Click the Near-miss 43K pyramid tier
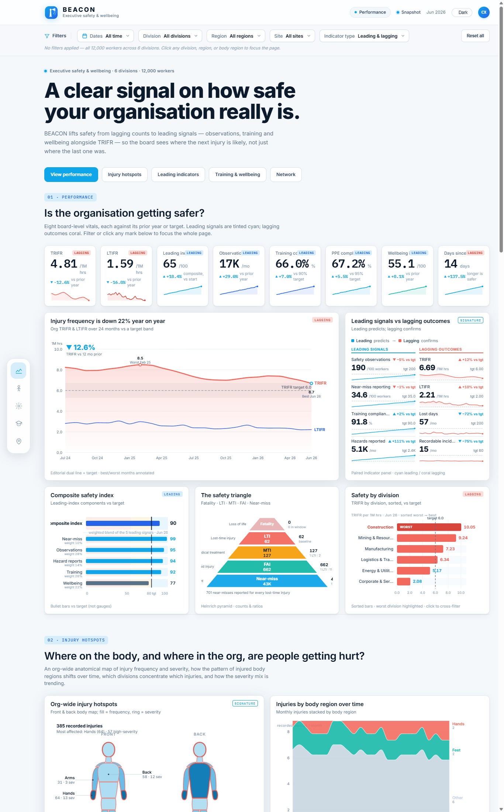The height and width of the screenshot is (812, 504). click(267, 581)
